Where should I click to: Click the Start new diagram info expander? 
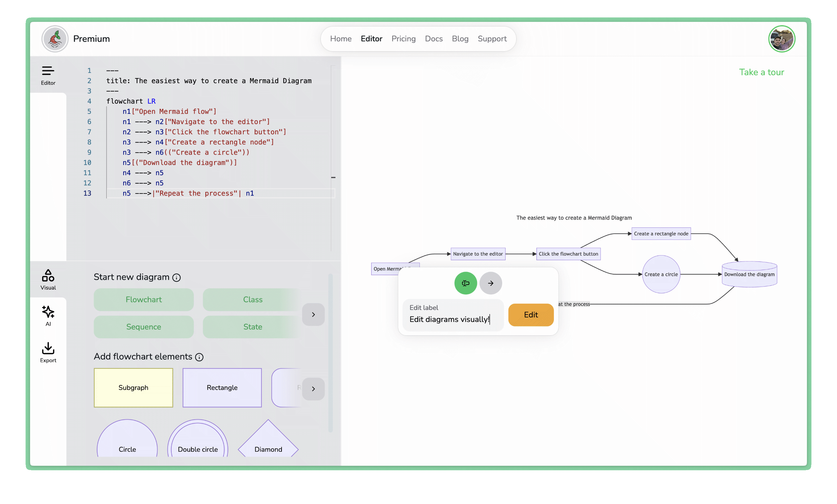click(x=177, y=277)
